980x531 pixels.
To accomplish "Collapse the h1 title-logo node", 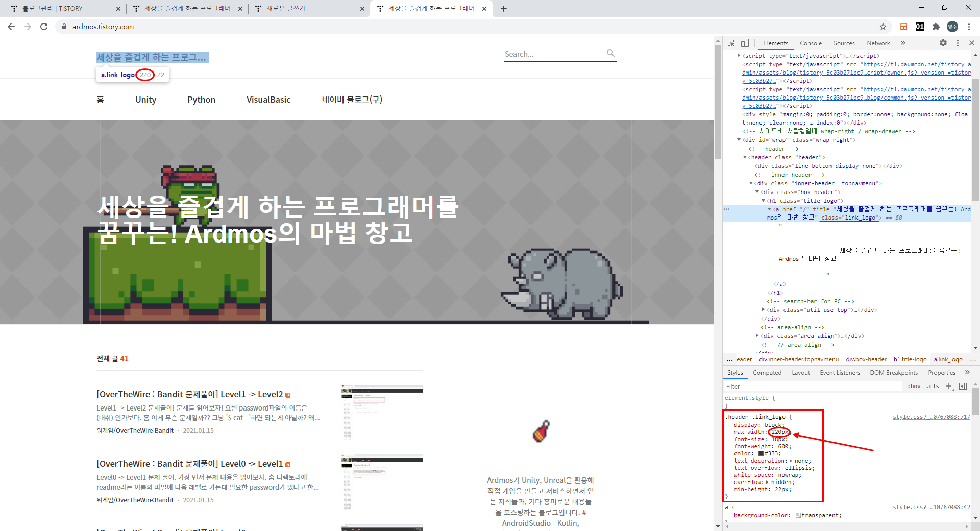I will pyautogui.click(x=763, y=201).
